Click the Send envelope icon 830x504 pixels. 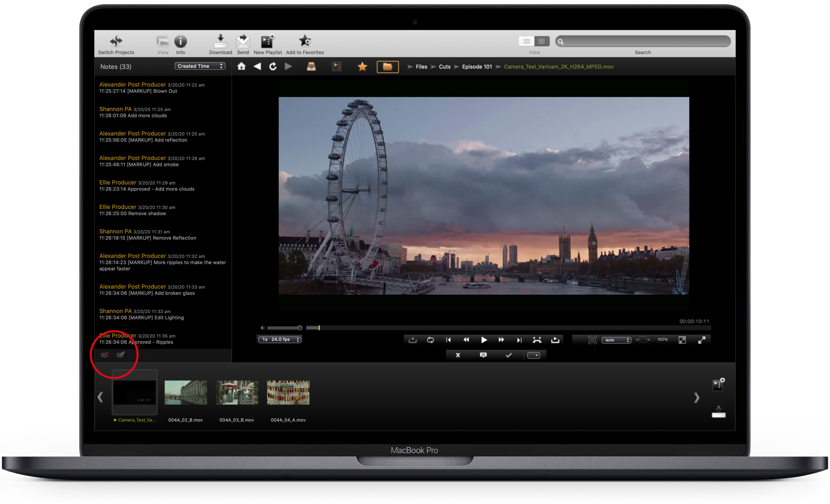click(x=243, y=41)
